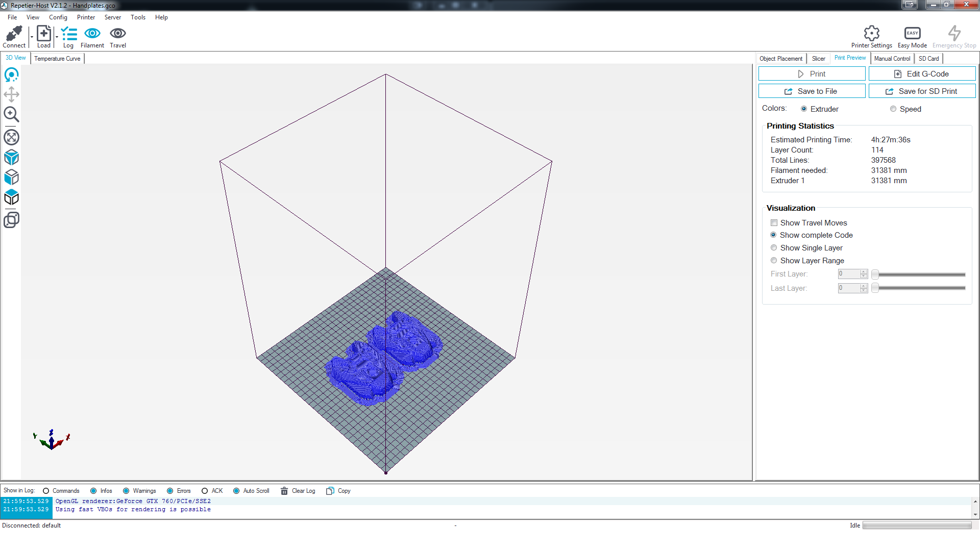Click the Connect plug icon
Screen dimensions: 980x551
click(14, 34)
